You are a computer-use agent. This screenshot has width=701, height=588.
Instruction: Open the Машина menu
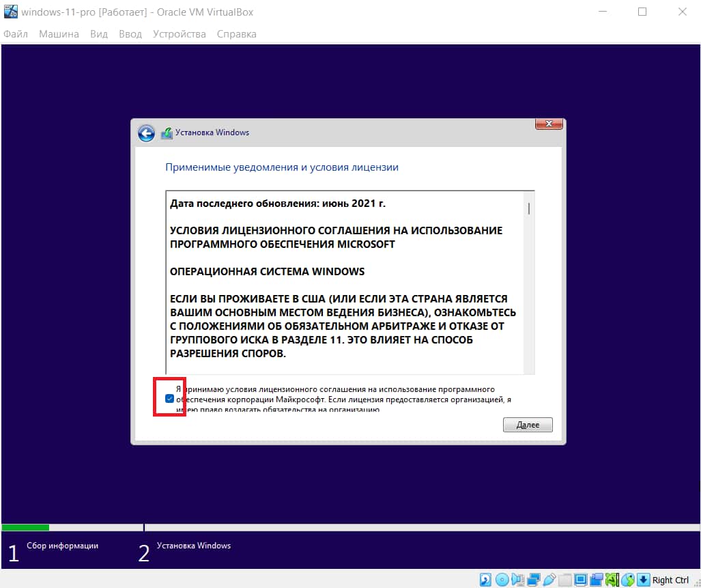59,34
